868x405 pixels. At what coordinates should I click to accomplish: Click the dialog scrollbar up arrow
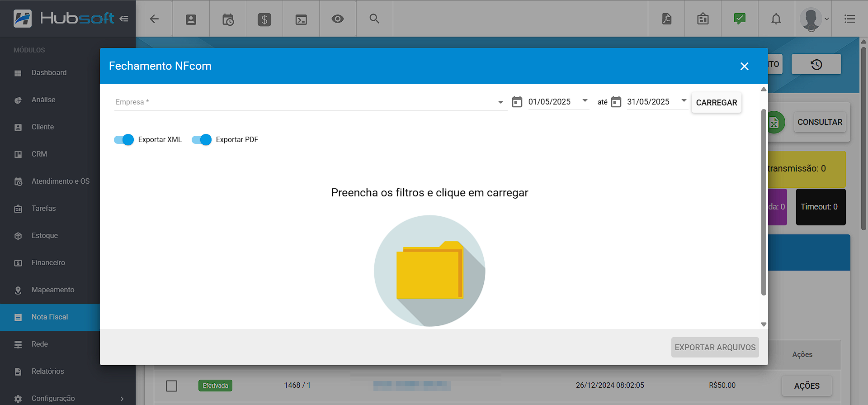[764, 89]
